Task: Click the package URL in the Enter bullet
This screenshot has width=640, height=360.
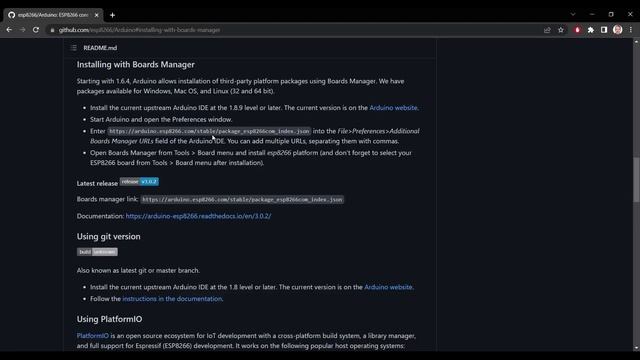Action: click(209, 131)
